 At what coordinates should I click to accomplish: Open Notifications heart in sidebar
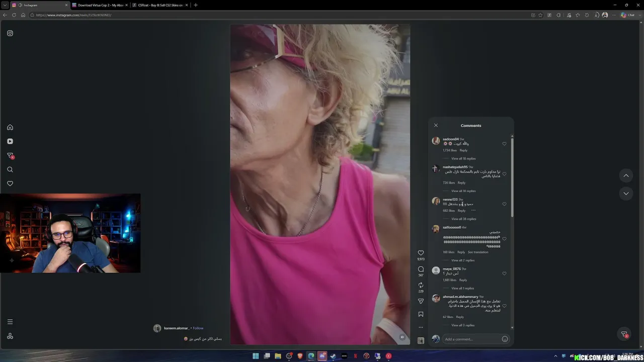[10, 184]
